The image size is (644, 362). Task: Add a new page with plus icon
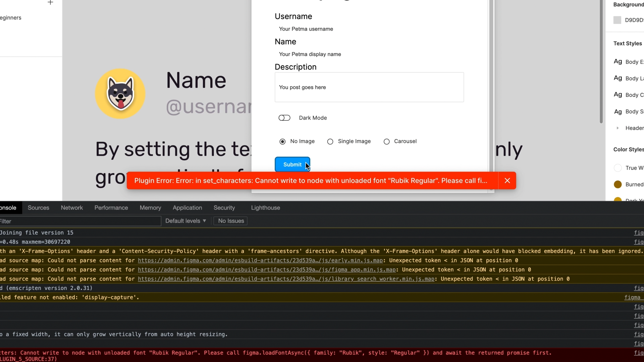[x=50, y=3]
